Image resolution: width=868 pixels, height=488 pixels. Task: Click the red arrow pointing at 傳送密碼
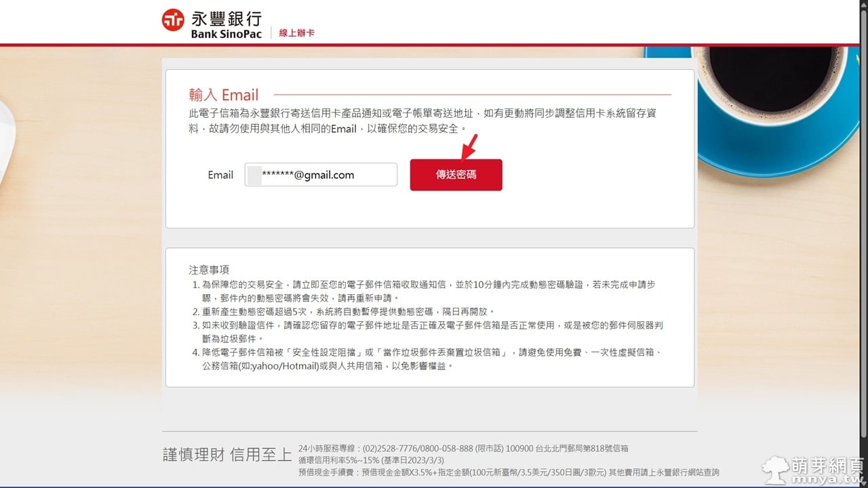469,146
